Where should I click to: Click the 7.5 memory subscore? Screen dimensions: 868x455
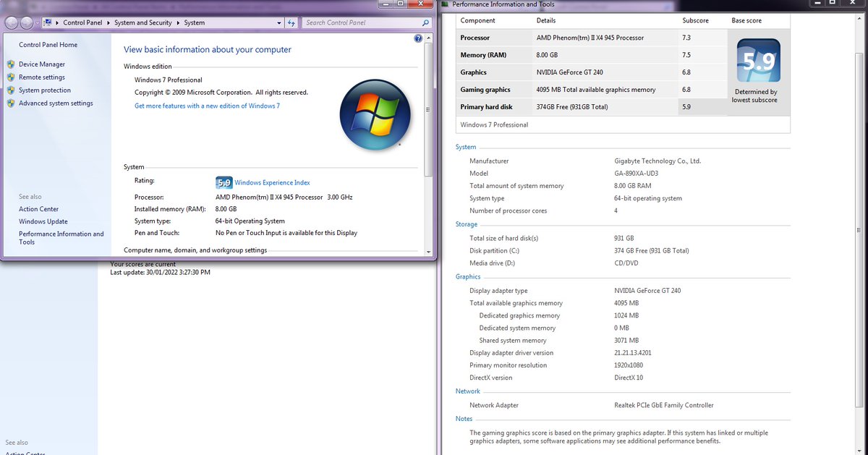[x=686, y=55]
